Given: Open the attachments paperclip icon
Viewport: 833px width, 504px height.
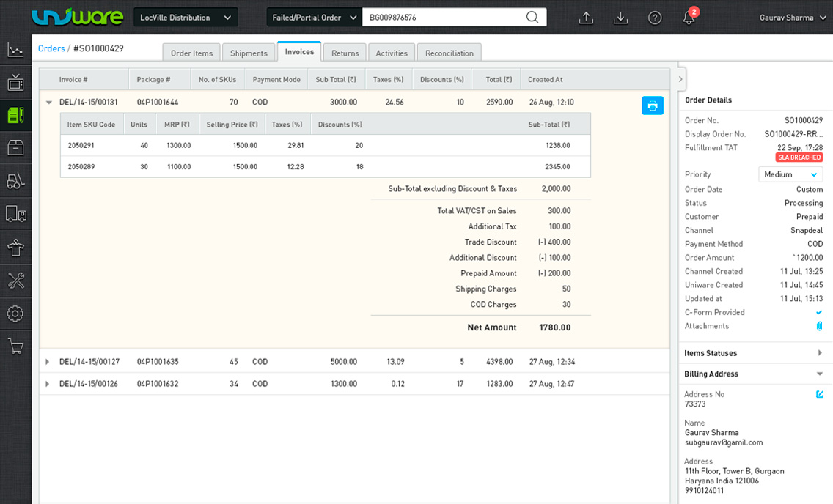Looking at the screenshot, I should click(x=819, y=326).
